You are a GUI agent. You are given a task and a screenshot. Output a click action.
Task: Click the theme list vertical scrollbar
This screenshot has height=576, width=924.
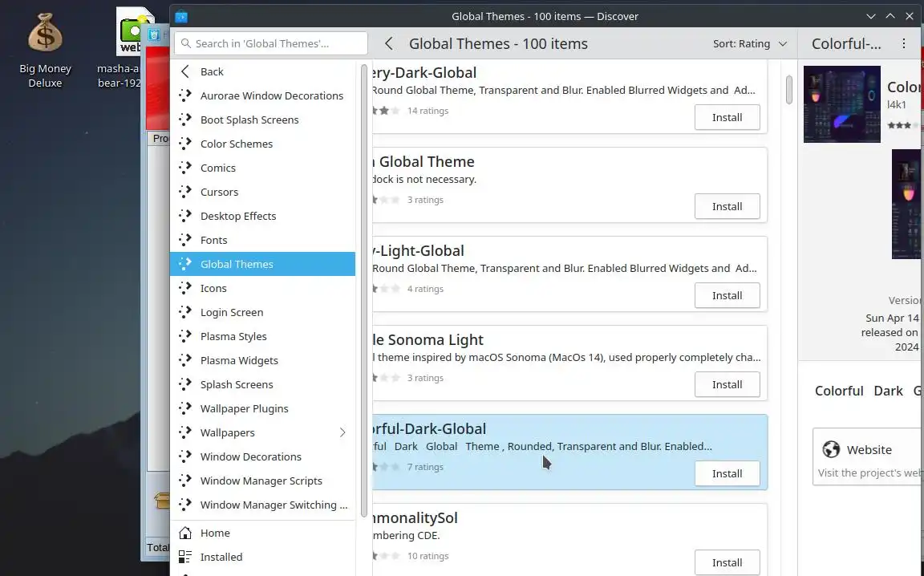tap(788, 88)
